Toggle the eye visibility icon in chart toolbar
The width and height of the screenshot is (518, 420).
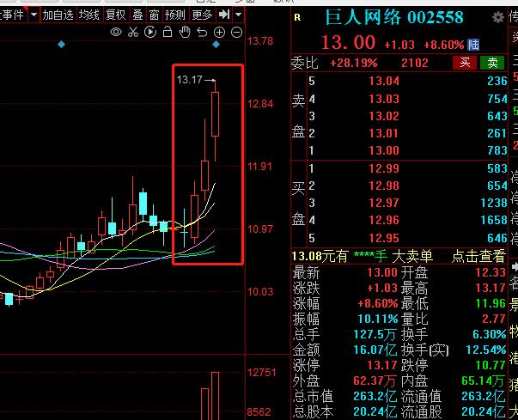(117, 32)
